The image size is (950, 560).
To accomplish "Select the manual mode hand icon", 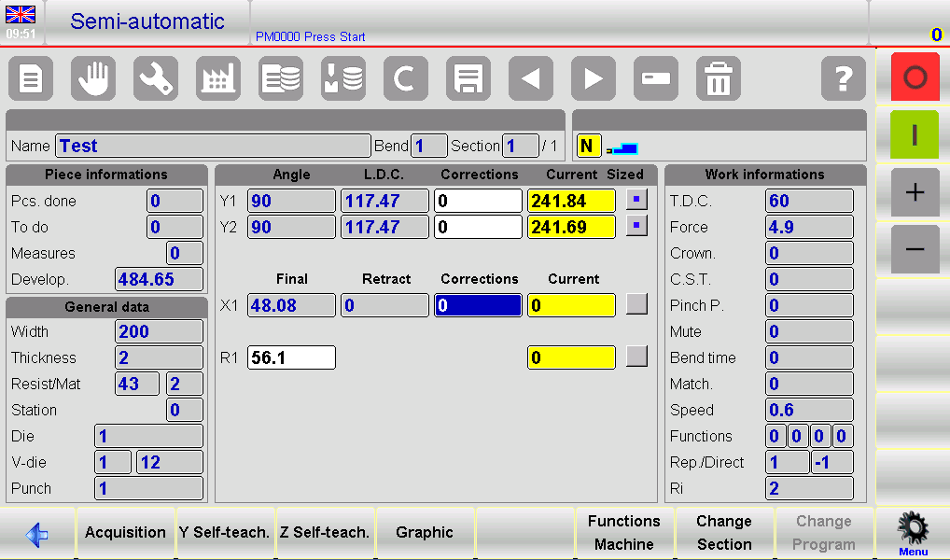I will (x=93, y=79).
